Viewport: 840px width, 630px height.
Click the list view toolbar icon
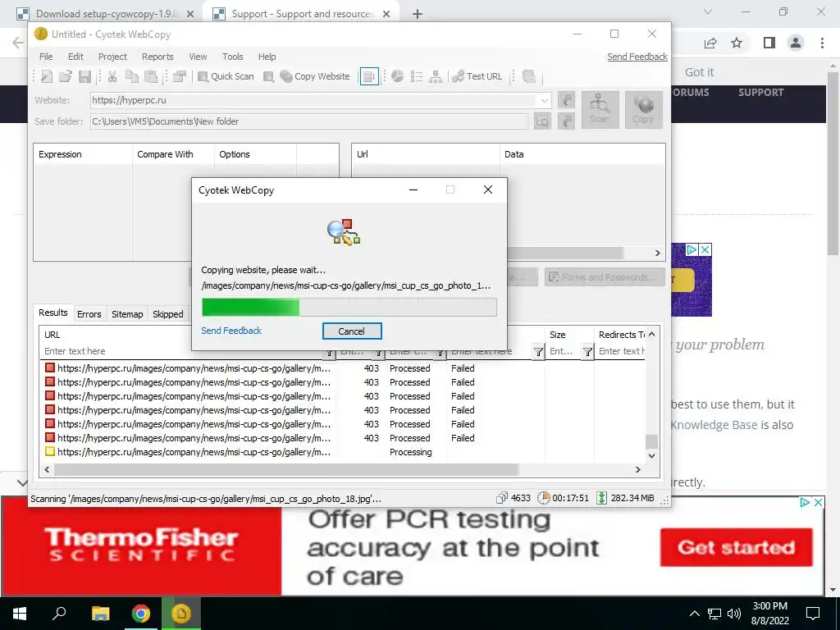pyautogui.click(x=416, y=76)
